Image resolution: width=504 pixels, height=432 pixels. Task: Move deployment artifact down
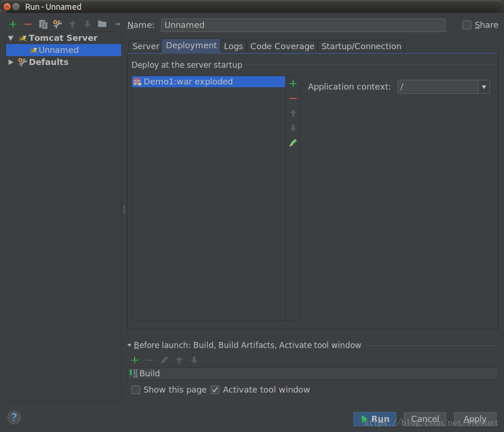pos(293,128)
